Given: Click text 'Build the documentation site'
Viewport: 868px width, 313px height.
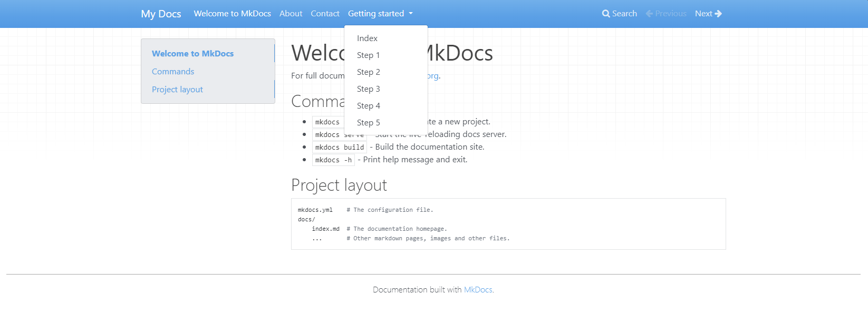Looking at the screenshot, I should 429,147.
